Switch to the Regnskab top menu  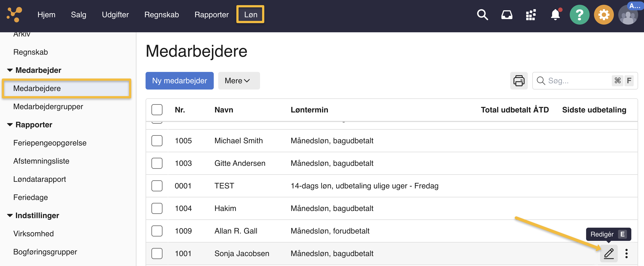click(162, 15)
